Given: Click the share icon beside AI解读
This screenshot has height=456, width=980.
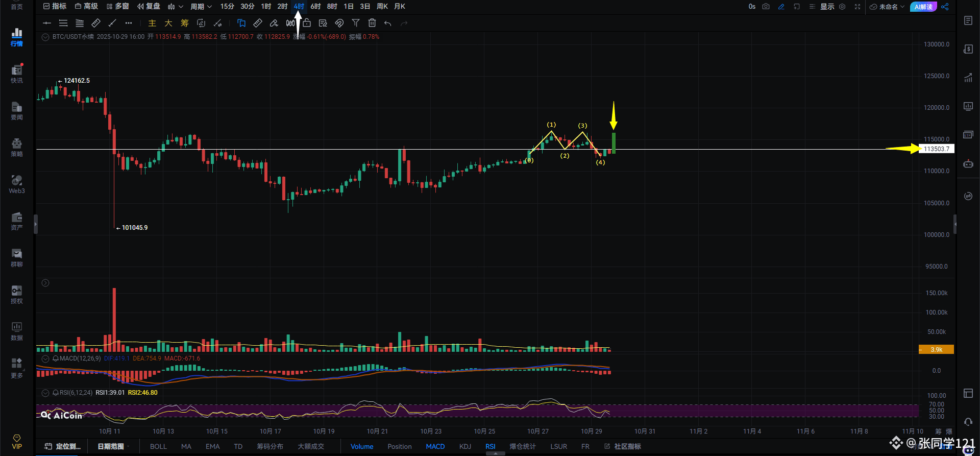Looking at the screenshot, I should point(945,7).
